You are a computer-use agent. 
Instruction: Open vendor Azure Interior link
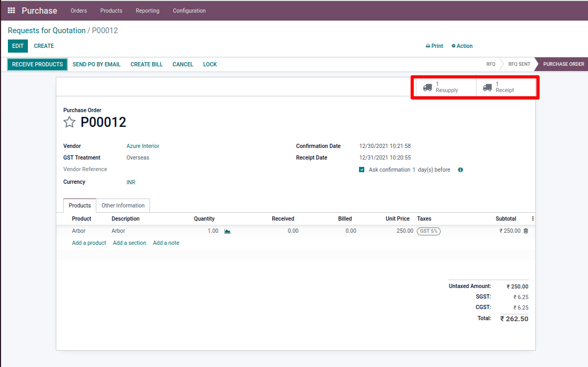[143, 146]
